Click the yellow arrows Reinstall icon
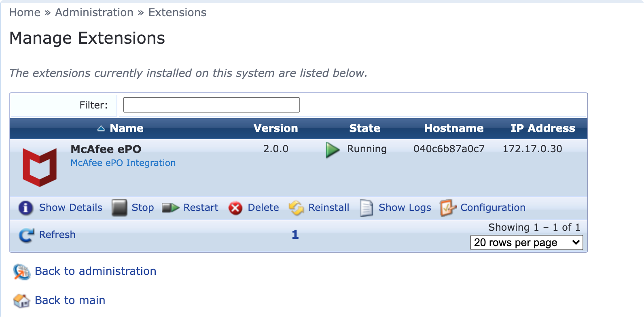 296,208
